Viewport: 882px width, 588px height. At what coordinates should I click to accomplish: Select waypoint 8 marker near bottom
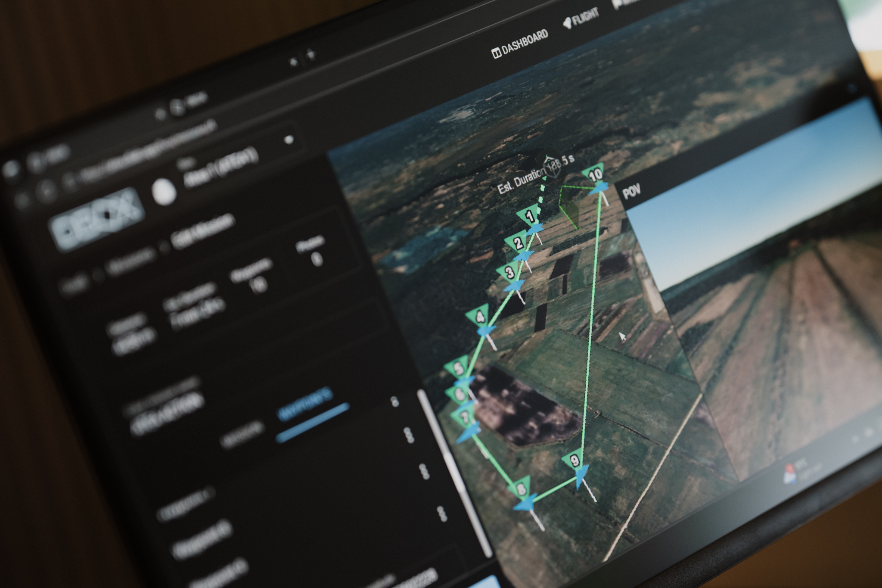point(522,489)
